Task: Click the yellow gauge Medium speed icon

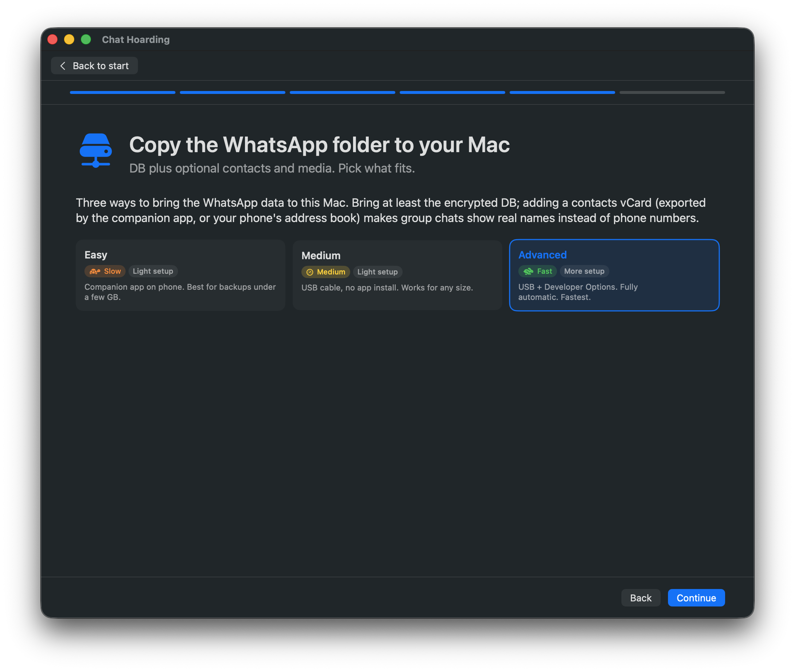Action: click(310, 272)
